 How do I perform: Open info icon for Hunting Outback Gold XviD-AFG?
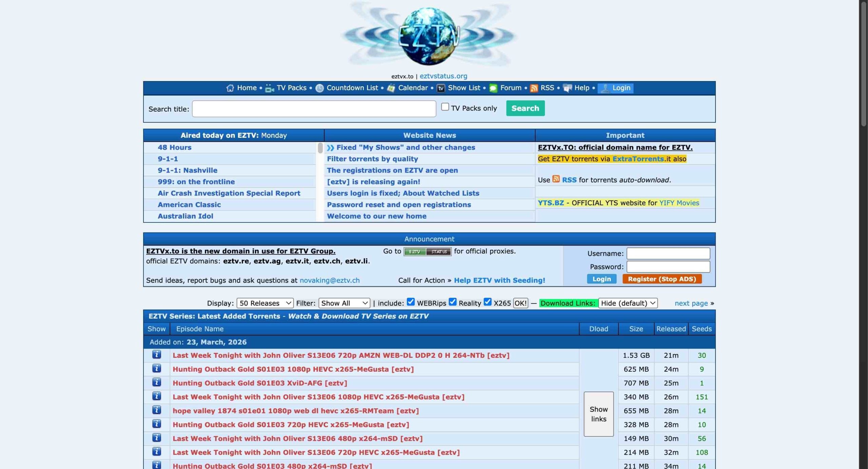[x=156, y=382]
